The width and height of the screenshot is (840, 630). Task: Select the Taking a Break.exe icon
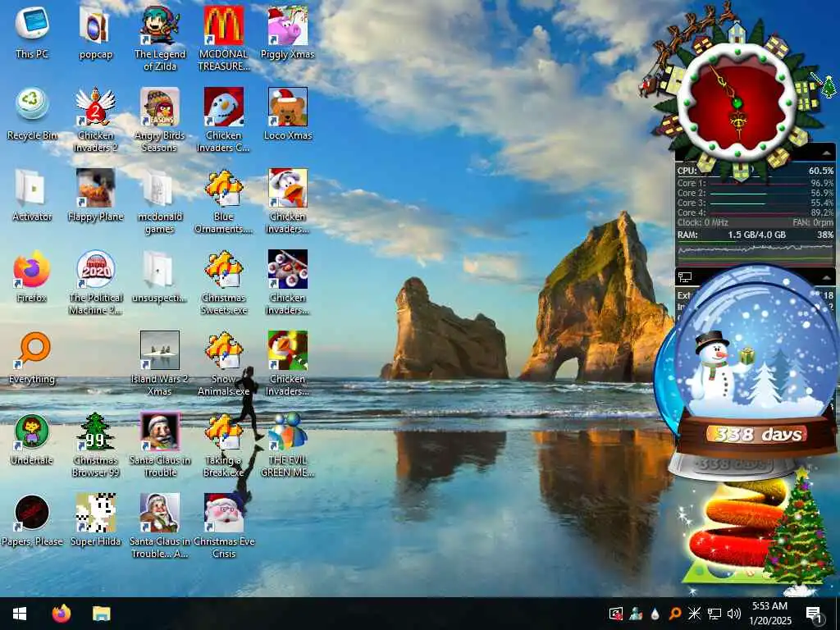[223, 445]
